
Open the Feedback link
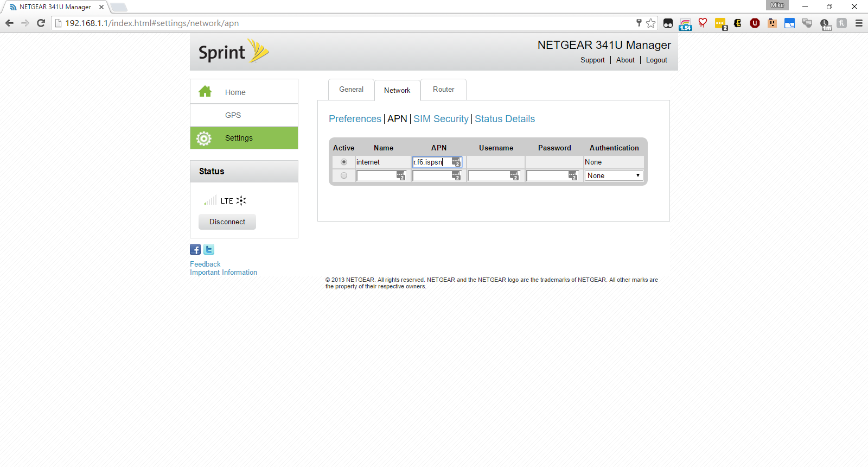pos(205,264)
